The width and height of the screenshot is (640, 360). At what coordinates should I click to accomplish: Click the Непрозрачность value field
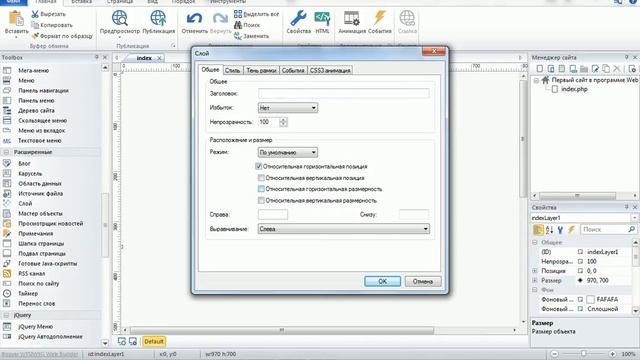click(269, 122)
